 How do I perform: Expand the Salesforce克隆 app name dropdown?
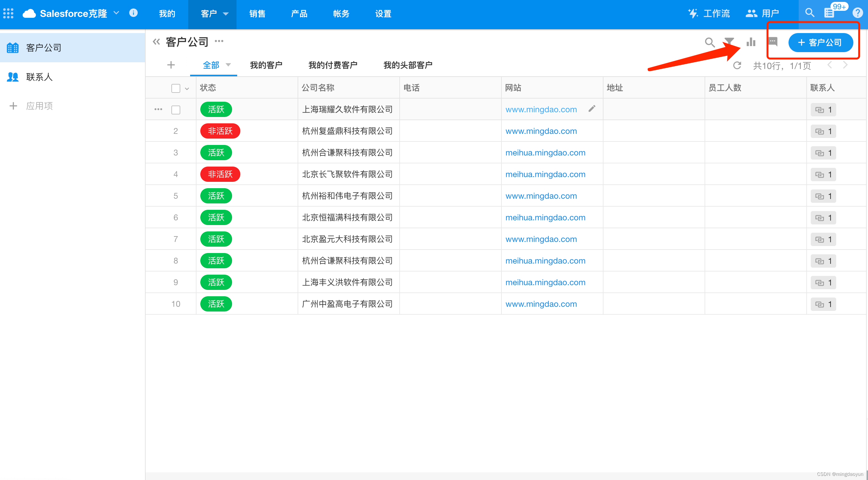tap(116, 13)
